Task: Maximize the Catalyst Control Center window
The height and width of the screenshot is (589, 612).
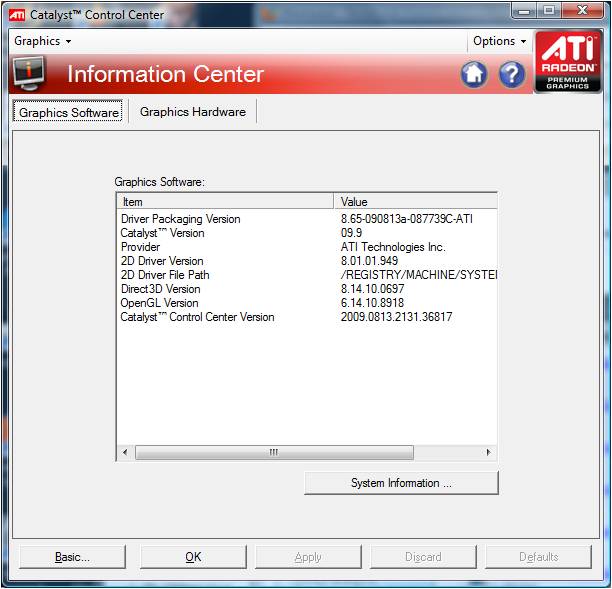Action: click(548, 10)
